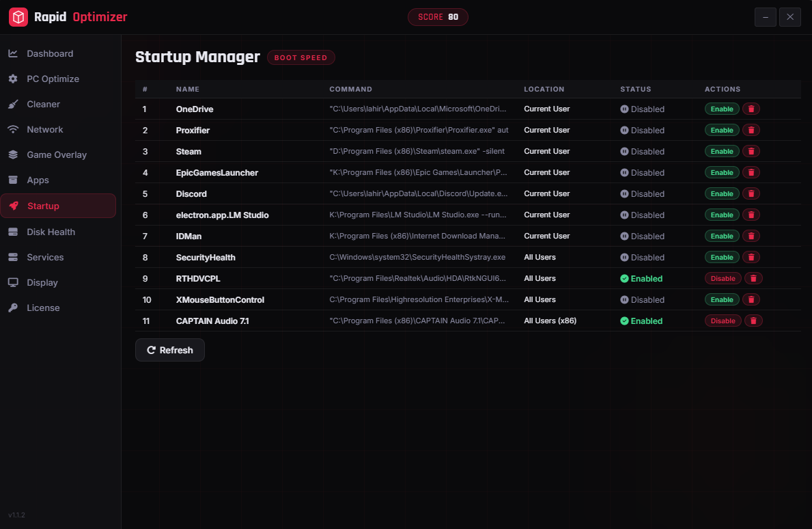Delete the CAPTAIN Audio 7.1 entry
Viewport: 812px width, 529px height.
(753, 321)
